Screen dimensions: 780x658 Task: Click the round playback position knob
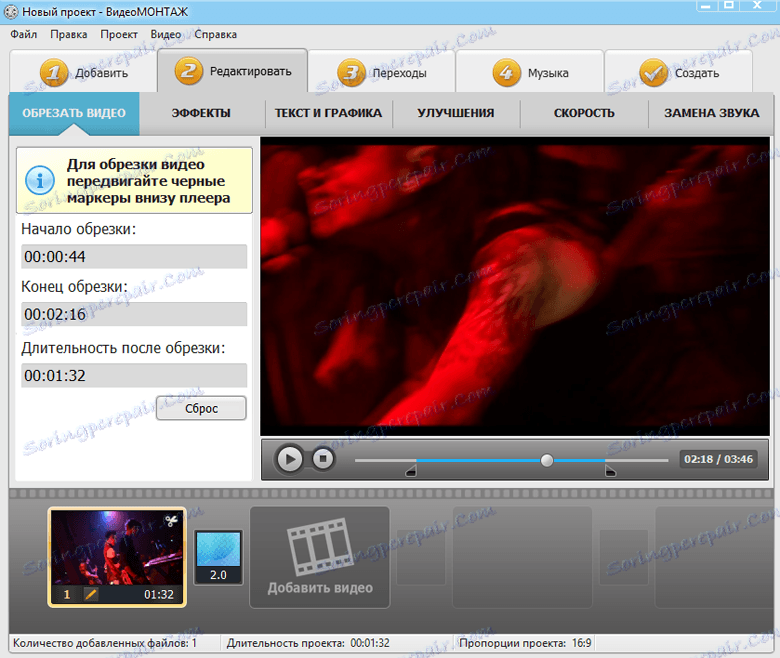[547, 460]
